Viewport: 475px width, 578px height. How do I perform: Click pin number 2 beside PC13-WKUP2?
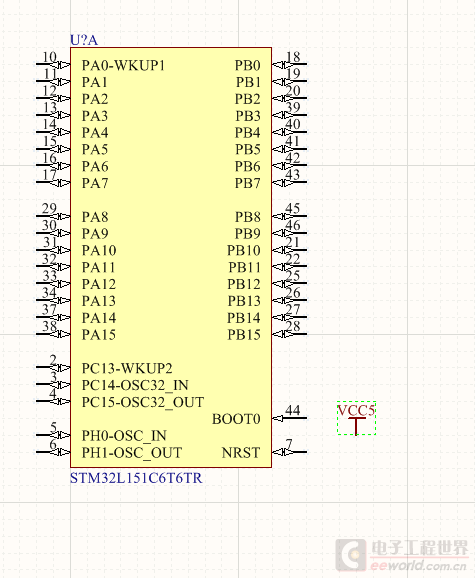tap(53, 360)
